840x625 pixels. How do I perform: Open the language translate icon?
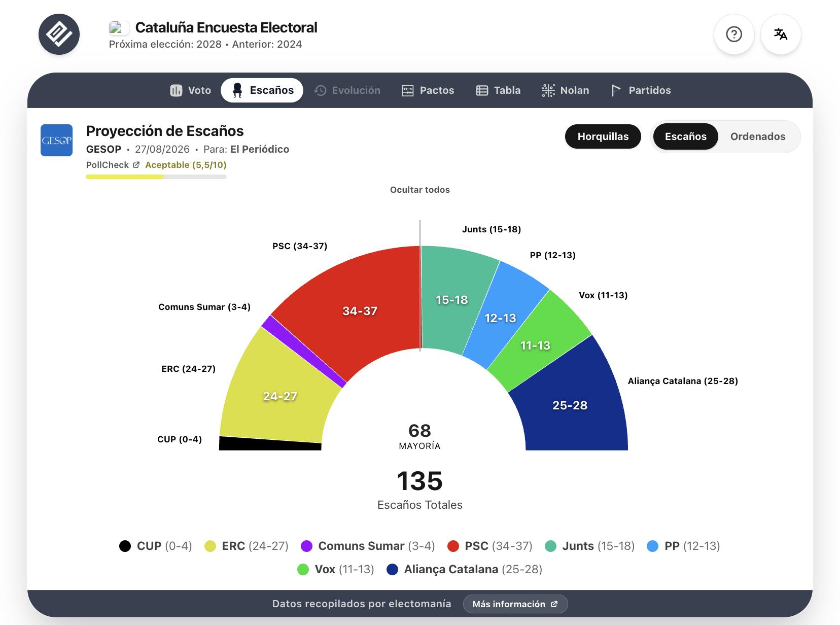(x=781, y=34)
